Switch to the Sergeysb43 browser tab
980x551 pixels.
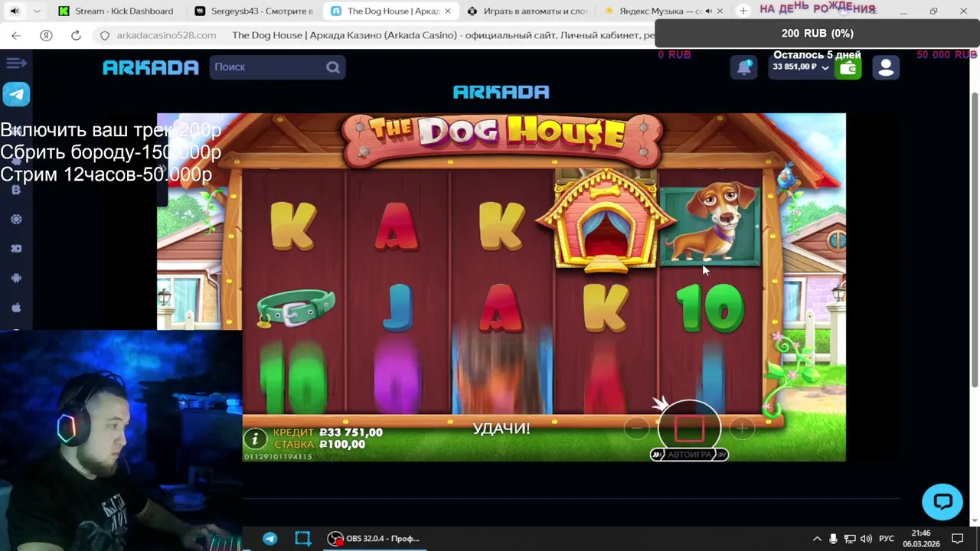point(254,11)
